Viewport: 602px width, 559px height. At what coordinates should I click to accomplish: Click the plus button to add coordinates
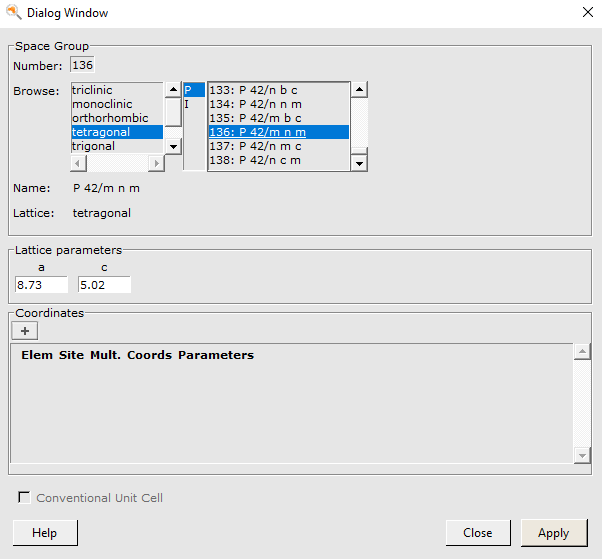click(24, 331)
